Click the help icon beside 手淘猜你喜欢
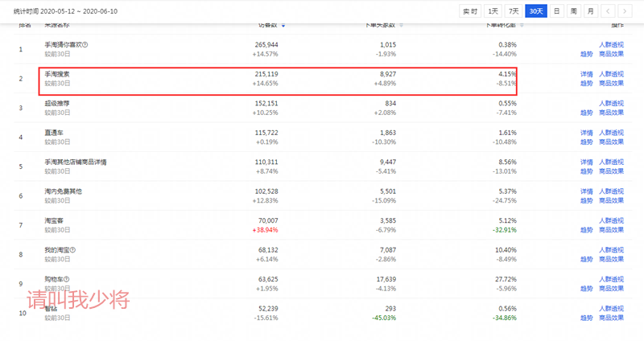The width and height of the screenshot is (644, 341). [x=85, y=45]
